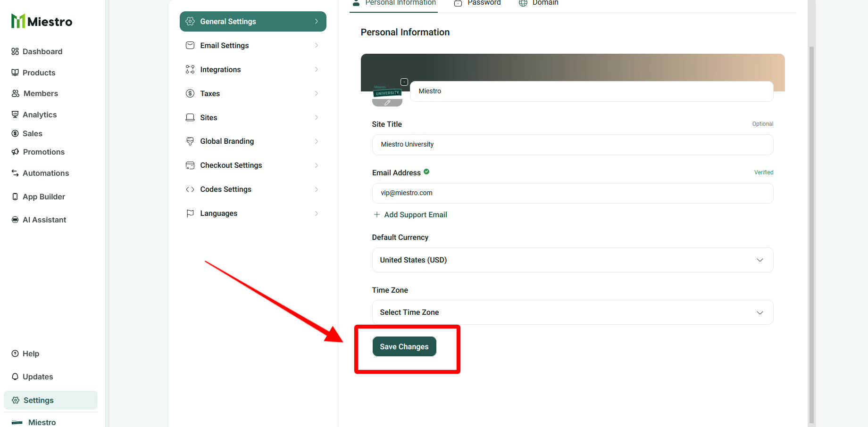
Task: Switch to Password tab
Action: pyautogui.click(x=477, y=3)
